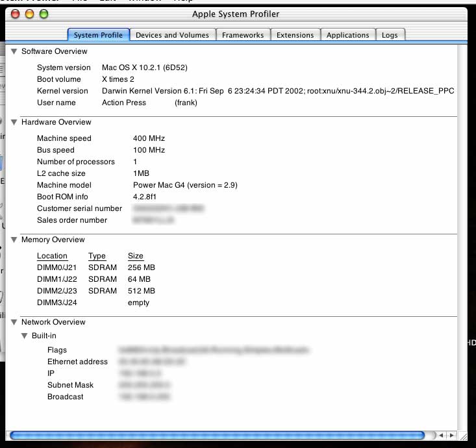Collapse the Memory Overview section
Image resolution: width=476 pixels, height=448 pixels.
pos(14,240)
